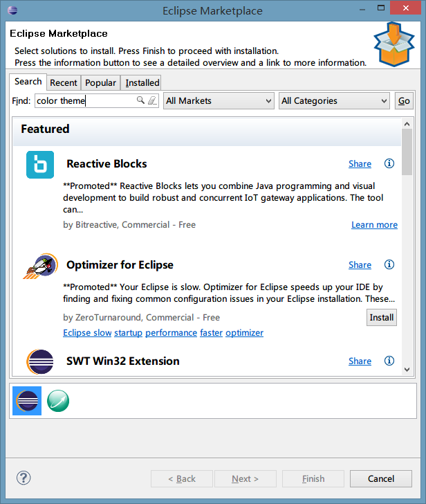The width and height of the screenshot is (426, 504).
Task: Click the Marketplace box logo graphic
Action: pos(394,44)
